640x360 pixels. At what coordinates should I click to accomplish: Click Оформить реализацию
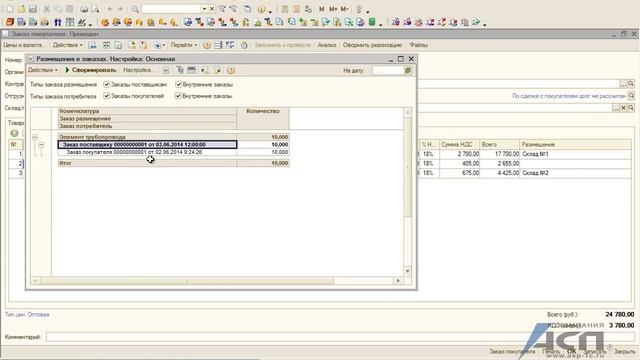[x=372, y=45]
